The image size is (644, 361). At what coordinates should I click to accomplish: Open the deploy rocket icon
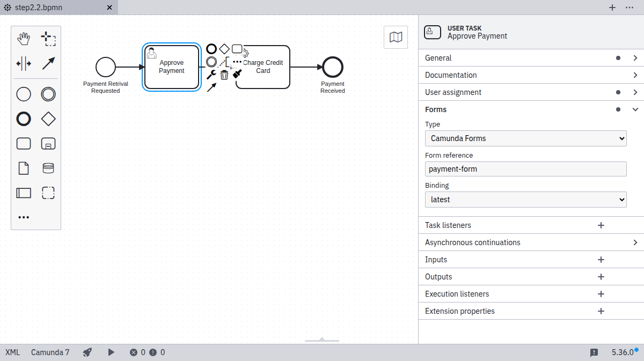click(87, 352)
